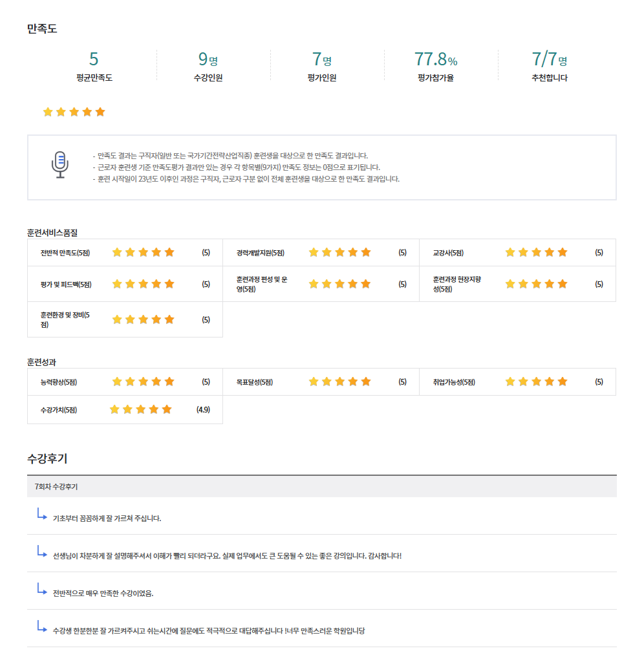Click reply arrow beside 전반적으로 매우 만족한 review
Viewport: 644px width, 664px height.
tap(42, 589)
